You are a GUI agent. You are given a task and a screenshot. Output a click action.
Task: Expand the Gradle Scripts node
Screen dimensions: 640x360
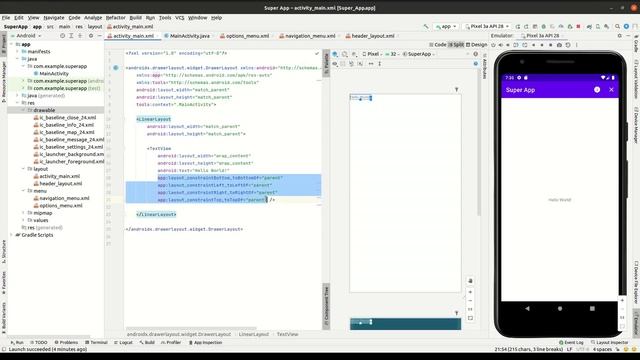point(11,235)
